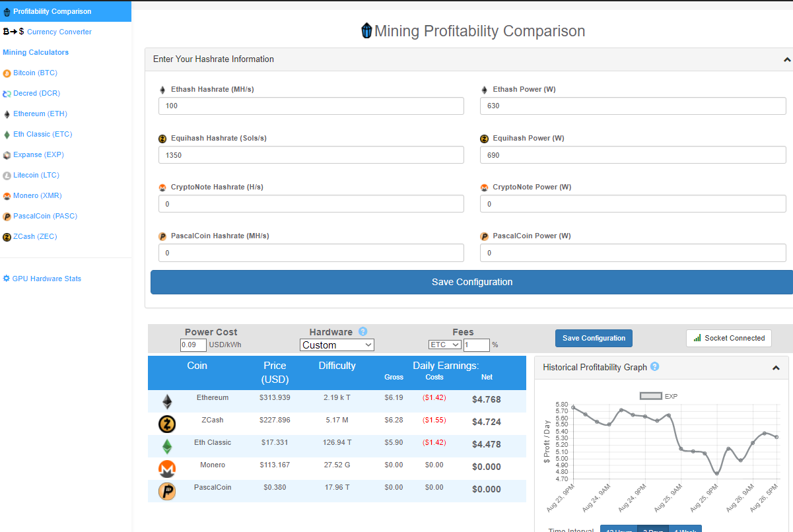This screenshot has height=532, width=793.
Task: Click the Ethereum net earnings $4.768
Action: click(487, 399)
